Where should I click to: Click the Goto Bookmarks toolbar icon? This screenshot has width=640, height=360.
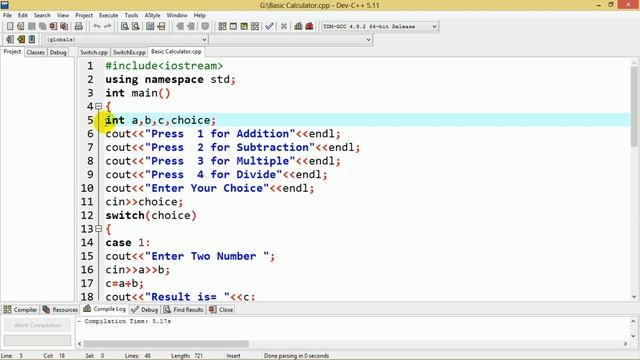pyautogui.click(x=32, y=39)
